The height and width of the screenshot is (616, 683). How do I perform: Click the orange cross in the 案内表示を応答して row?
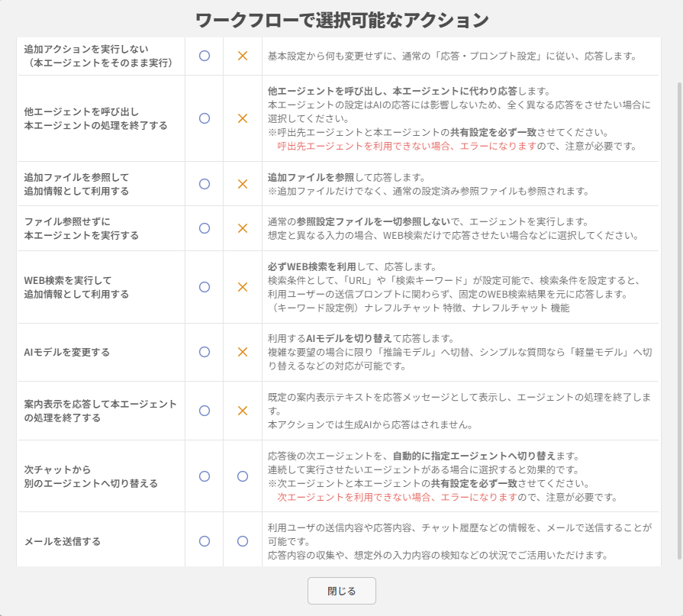pos(243,411)
